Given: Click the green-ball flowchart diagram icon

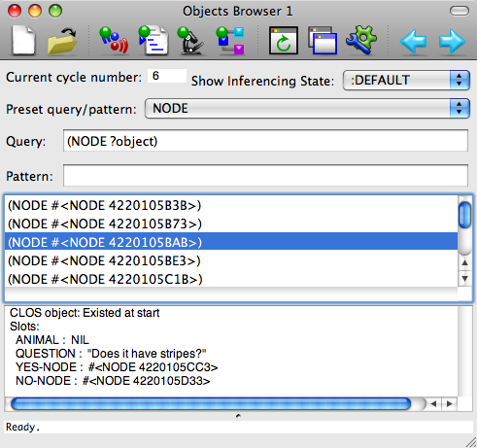Looking at the screenshot, I should [x=230, y=41].
